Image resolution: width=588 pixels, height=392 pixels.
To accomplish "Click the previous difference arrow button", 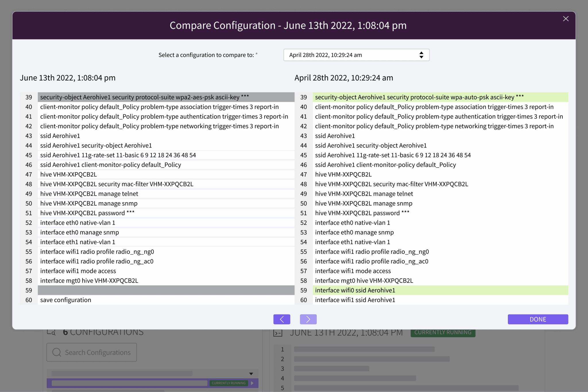I will pyautogui.click(x=282, y=319).
